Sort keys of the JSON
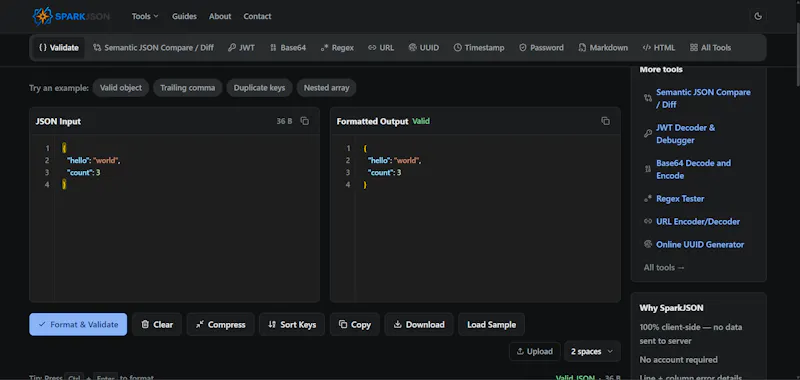Screen dimensions: 800x380 [292, 324]
